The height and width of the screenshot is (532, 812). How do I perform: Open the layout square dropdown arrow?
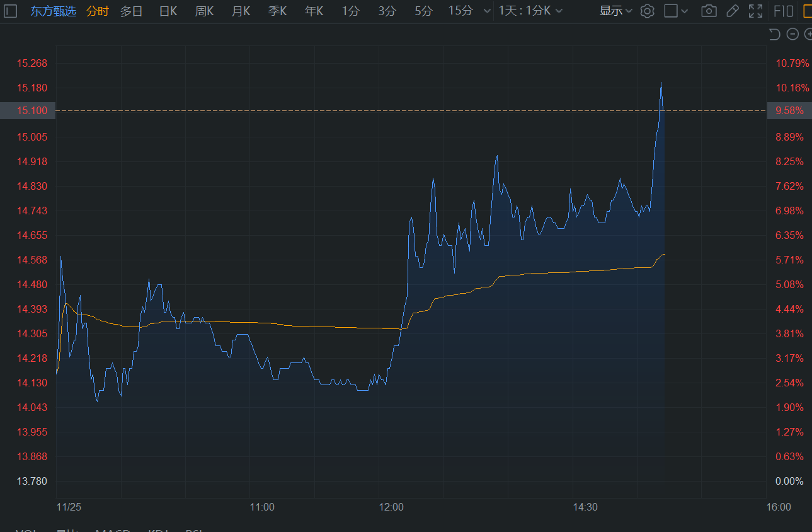685,11
